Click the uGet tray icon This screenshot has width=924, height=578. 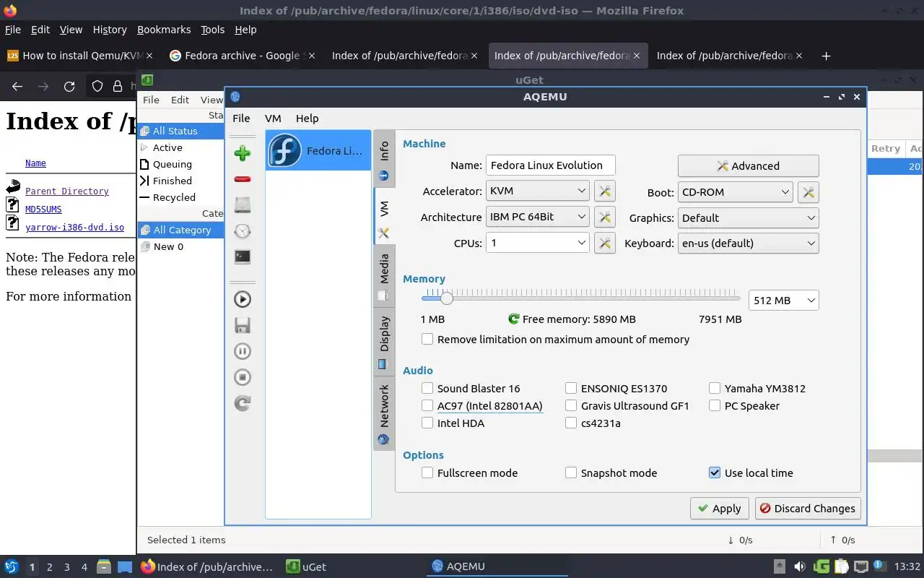(821, 566)
